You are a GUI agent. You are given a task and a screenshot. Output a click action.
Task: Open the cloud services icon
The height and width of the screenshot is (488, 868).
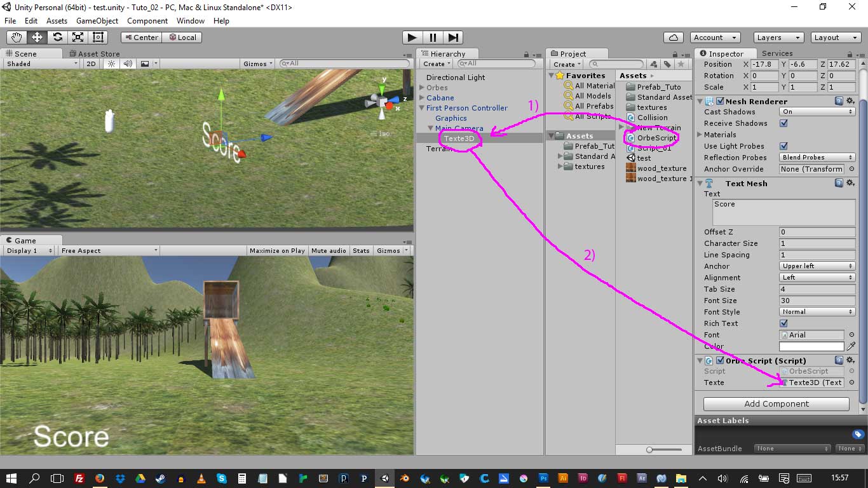pyautogui.click(x=673, y=37)
